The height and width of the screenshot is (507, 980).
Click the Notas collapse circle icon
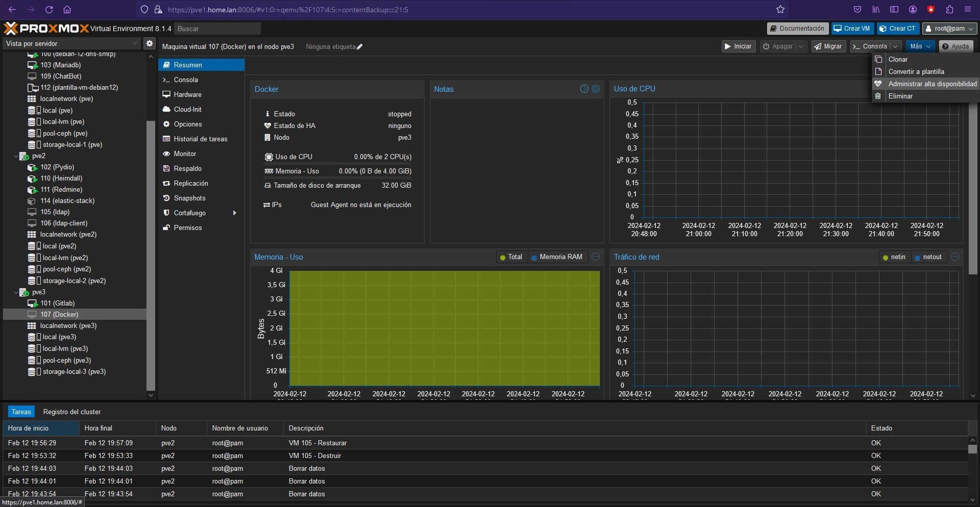tap(584, 89)
